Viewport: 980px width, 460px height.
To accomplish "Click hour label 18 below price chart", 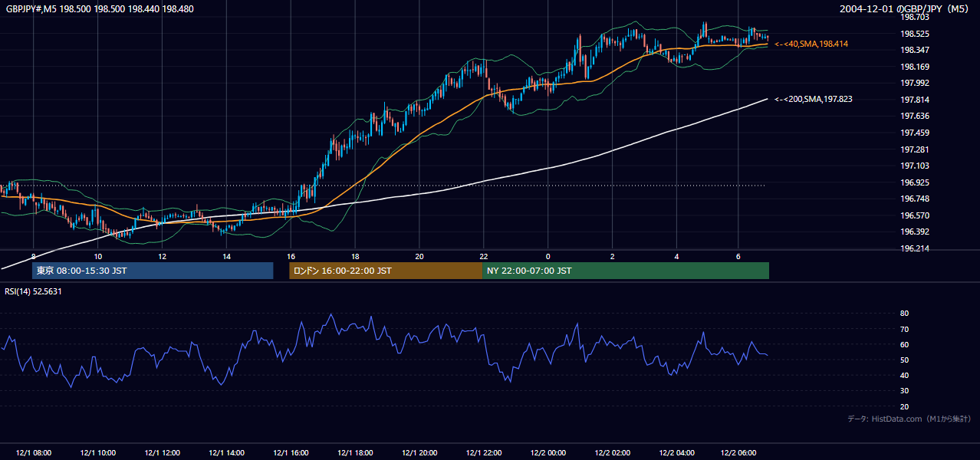I will click(355, 256).
